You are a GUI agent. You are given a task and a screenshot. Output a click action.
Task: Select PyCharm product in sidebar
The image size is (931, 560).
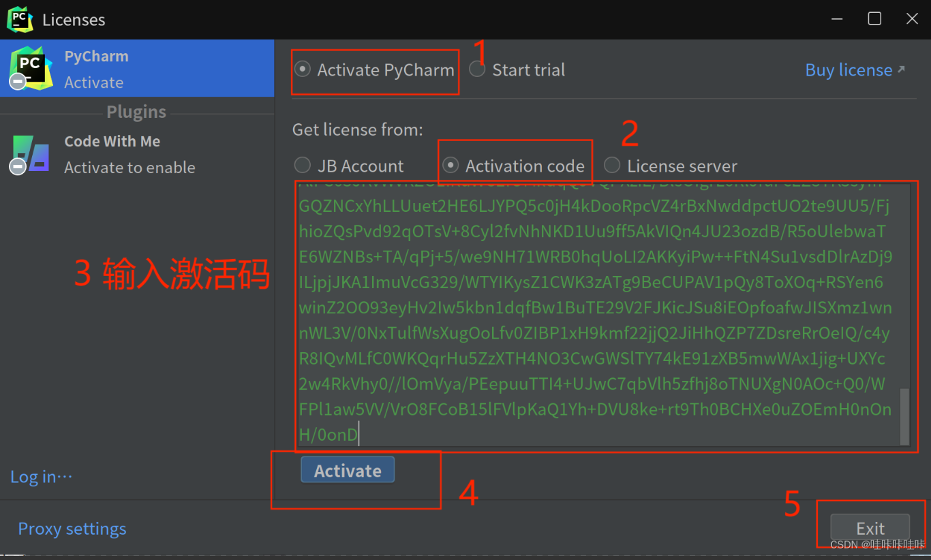click(x=137, y=68)
